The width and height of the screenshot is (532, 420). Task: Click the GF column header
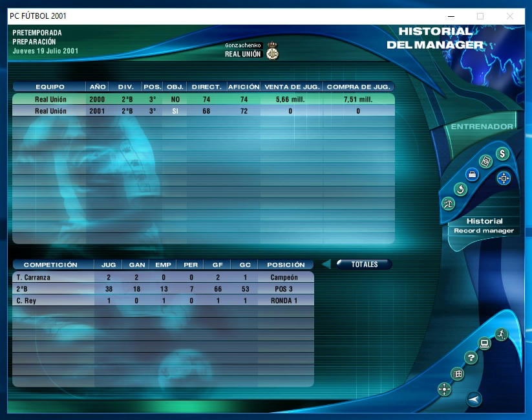217,265
